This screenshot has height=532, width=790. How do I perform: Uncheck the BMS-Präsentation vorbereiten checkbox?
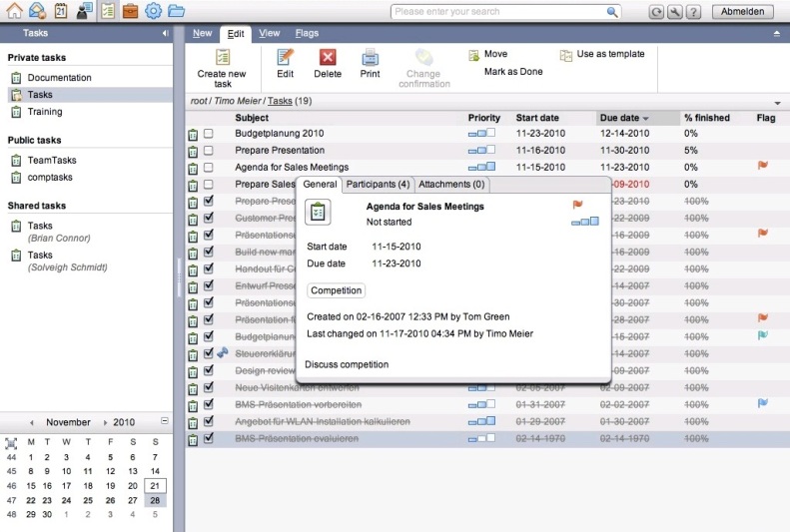click(208, 403)
